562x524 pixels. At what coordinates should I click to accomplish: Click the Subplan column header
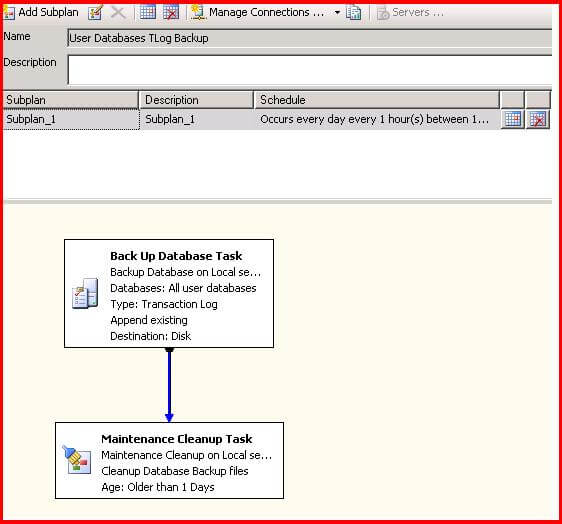(71, 100)
